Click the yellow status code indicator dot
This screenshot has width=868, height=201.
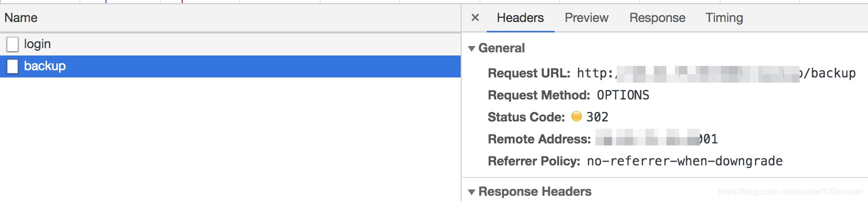577,116
